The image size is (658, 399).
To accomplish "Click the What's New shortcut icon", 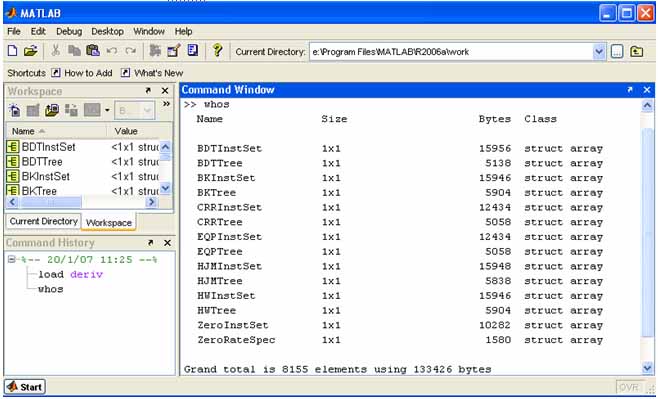I will click(125, 73).
